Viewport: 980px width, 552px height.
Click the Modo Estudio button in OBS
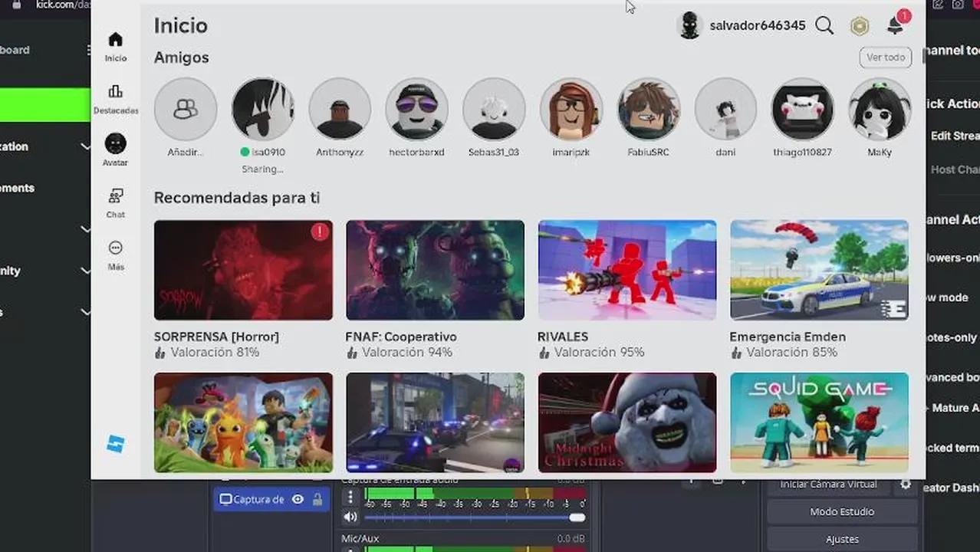[x=842, y=511]
